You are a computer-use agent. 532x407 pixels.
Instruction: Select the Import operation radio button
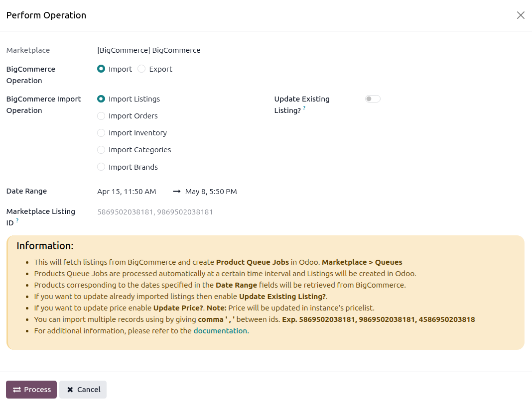[101, 69]
